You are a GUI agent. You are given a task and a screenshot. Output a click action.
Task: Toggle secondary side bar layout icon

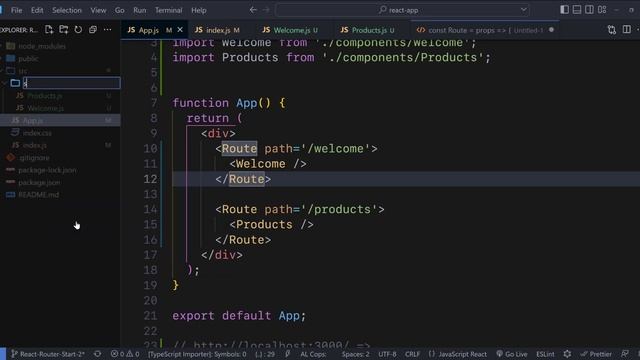click(x=589, y=9)
